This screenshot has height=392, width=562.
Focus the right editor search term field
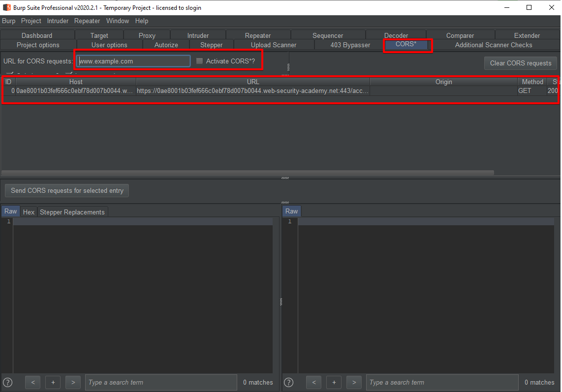point(442,382)
